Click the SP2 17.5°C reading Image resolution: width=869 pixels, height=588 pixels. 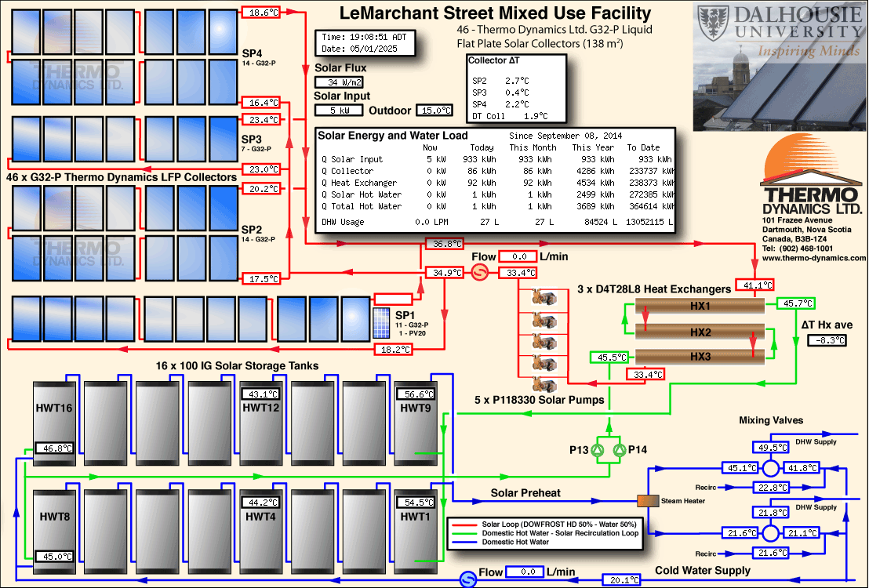[261, 279]
